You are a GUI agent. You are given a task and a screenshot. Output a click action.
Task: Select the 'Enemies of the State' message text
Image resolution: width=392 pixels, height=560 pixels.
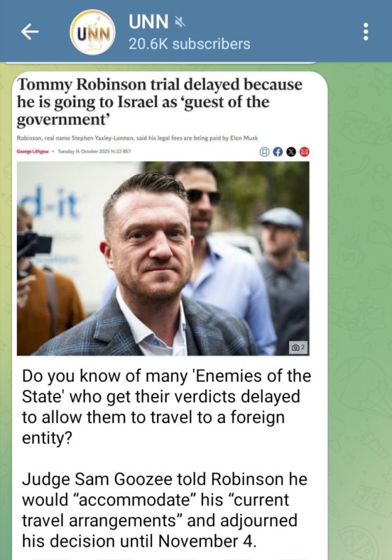pyautogui.click(x=167, y=407)
